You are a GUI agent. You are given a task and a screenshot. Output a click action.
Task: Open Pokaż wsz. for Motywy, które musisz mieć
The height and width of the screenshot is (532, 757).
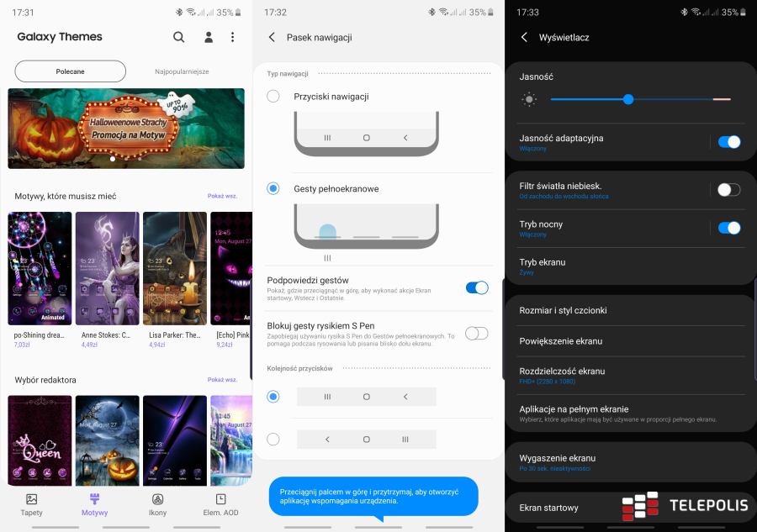[221, 195]
